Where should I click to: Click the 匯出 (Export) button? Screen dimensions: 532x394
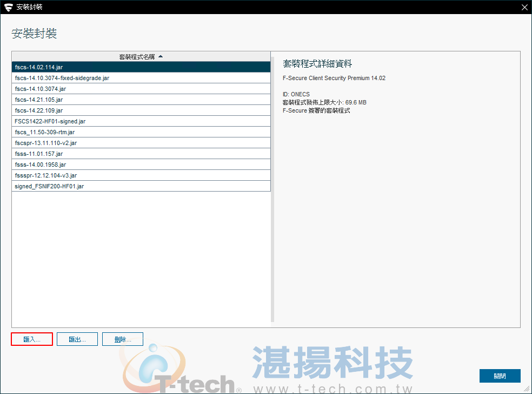pos(77,339)
